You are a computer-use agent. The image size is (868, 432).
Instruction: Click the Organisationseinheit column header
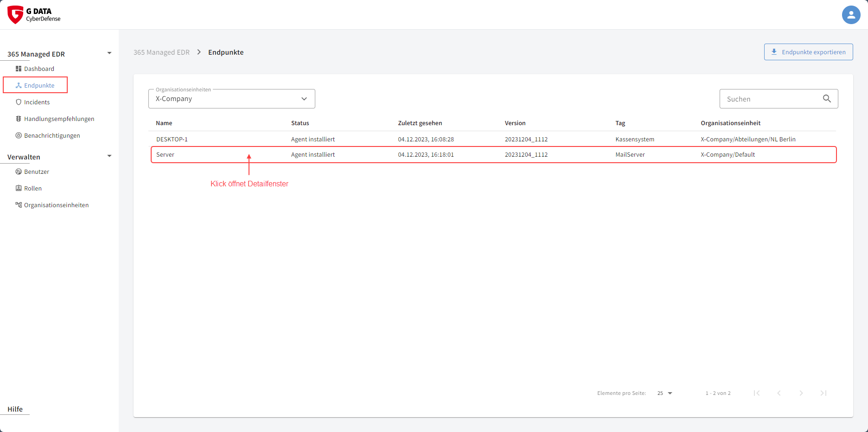730,123
